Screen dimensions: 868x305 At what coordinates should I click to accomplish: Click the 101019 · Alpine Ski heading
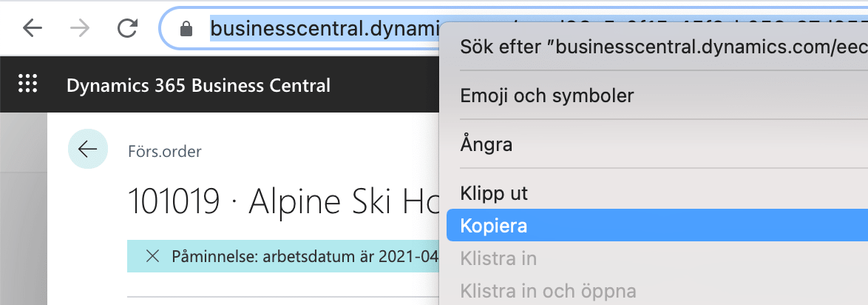[282, 201]
